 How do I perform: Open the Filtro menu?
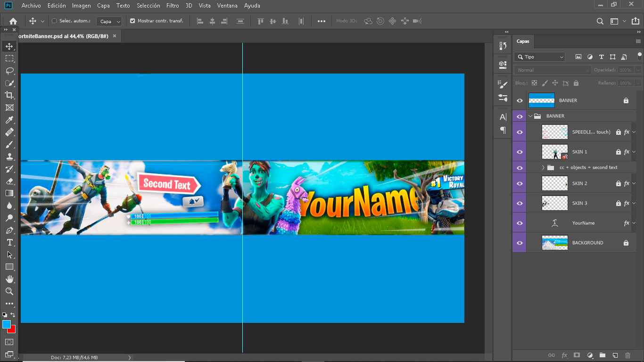click(173, 6)
